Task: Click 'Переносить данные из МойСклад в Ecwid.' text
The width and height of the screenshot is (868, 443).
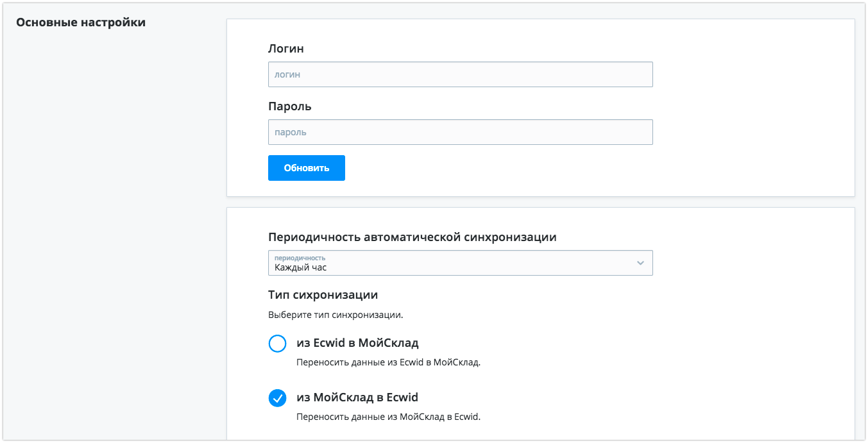Action: pos(388,417)
